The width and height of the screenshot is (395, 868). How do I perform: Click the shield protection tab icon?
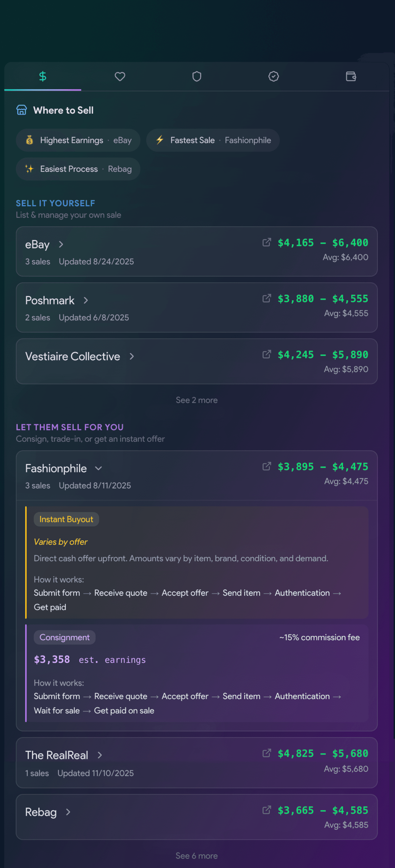tap(197, 77)
